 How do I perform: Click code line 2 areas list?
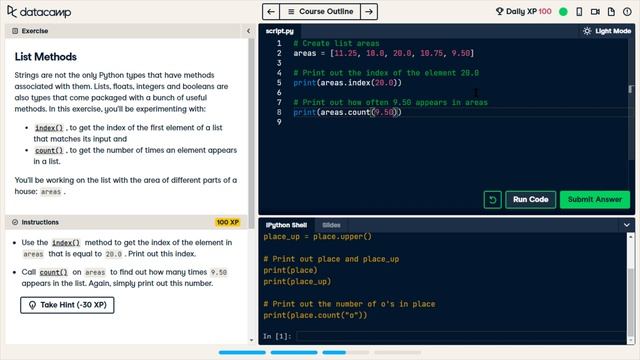pos(384,53)
